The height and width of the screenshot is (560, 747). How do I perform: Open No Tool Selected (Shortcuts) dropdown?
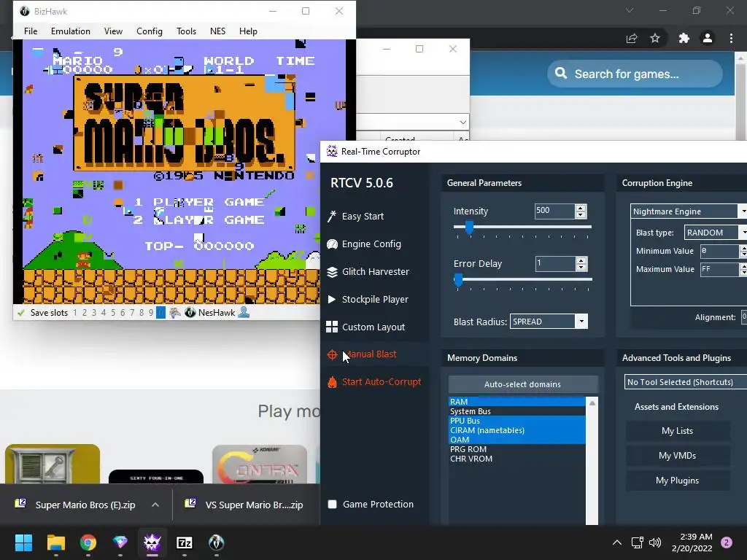tap(686, 382)
